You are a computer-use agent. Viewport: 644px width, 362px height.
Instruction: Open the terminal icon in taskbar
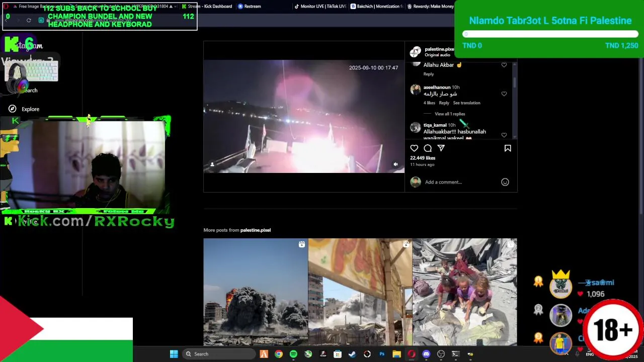(456, 354)
